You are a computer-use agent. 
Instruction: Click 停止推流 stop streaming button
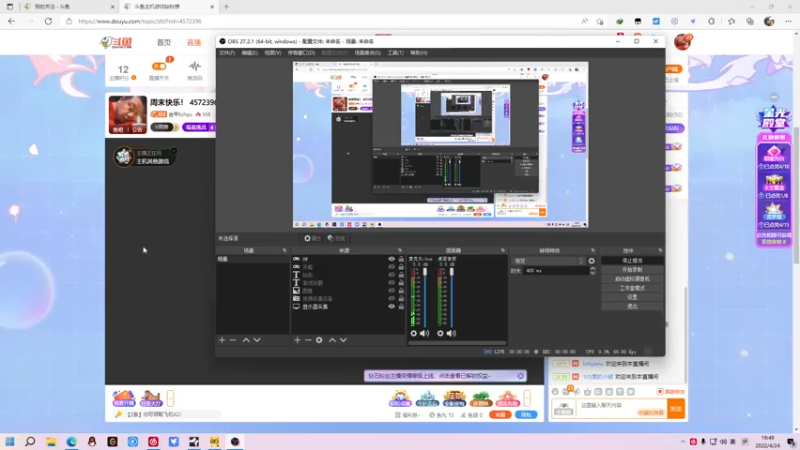tap(632, 261)
